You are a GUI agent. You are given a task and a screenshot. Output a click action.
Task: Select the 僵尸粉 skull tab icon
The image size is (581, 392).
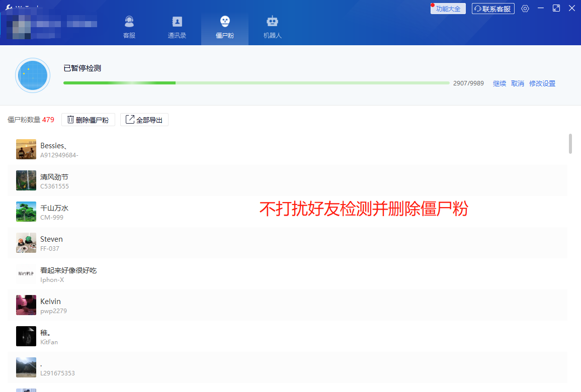pos(225,22)
